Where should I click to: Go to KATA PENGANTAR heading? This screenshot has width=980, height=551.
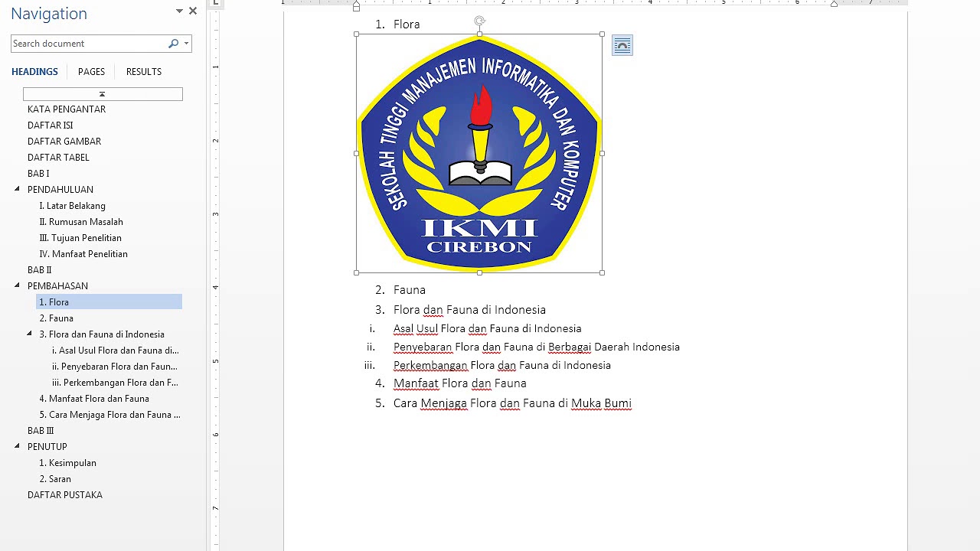click(x=67, y=109)
